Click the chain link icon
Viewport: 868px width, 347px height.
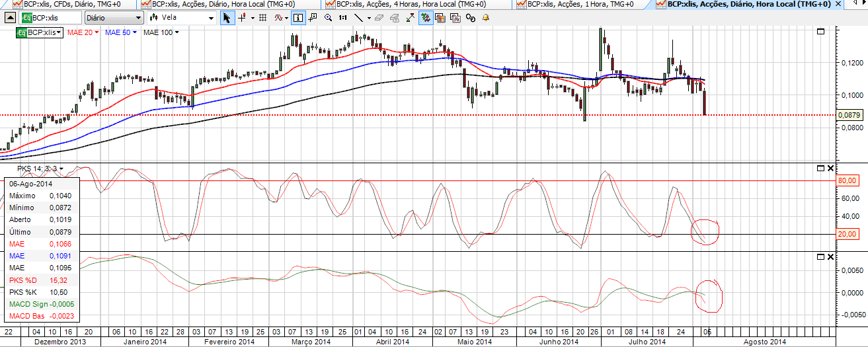pos(471,18)
